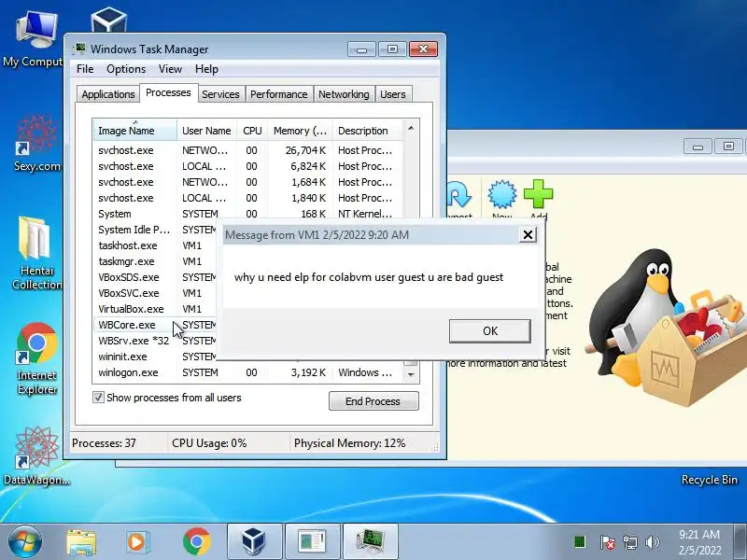Screen dimensions: 747x560
Task: Select the VirtualBox.exe process row
Action: coord(155,309)
